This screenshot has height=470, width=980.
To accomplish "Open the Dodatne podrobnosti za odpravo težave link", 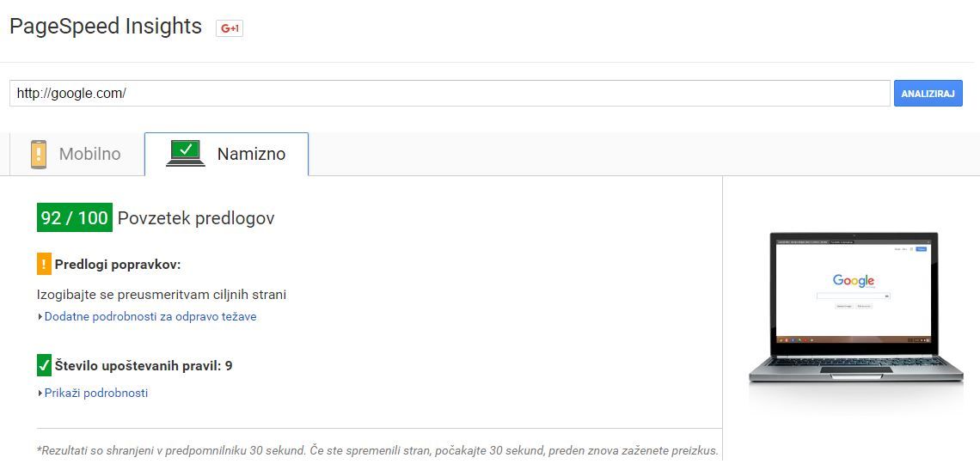I will coord(150,317).
